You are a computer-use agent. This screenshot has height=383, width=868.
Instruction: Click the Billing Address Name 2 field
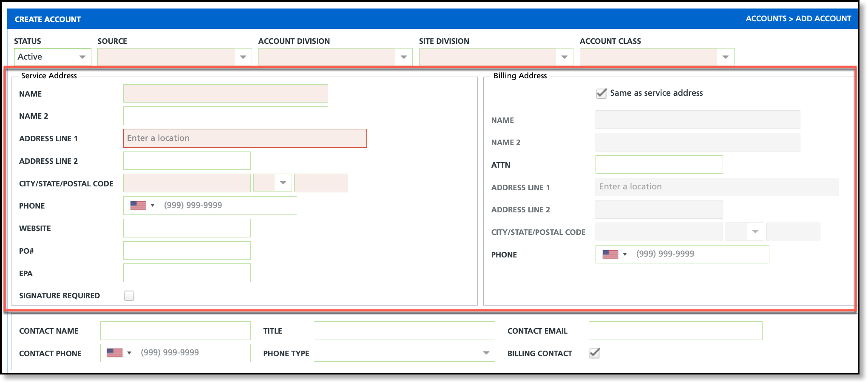click(698, 142)
